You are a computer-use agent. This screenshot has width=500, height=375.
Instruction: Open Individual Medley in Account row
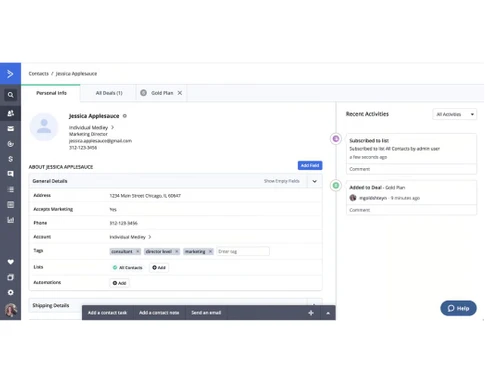130,237
